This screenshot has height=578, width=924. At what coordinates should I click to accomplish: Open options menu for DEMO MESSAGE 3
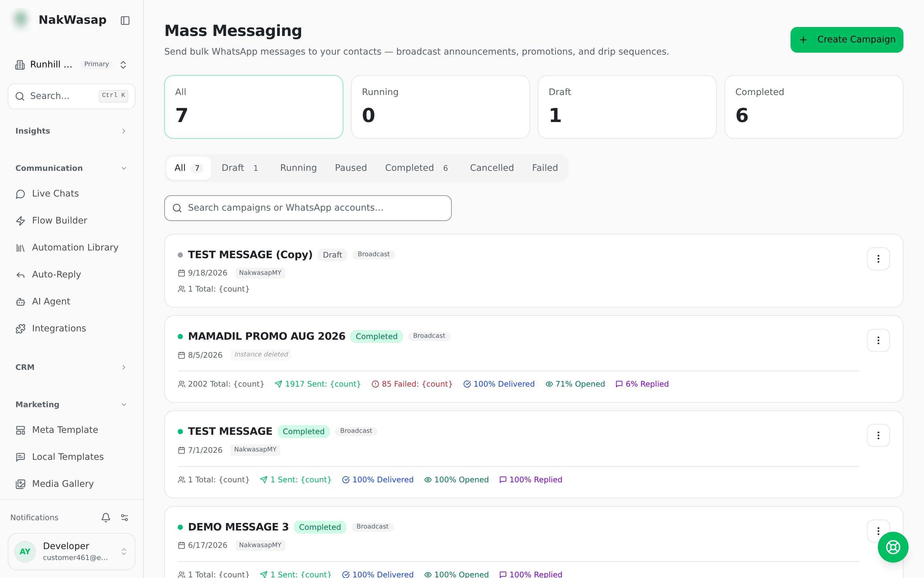point(878,530)
